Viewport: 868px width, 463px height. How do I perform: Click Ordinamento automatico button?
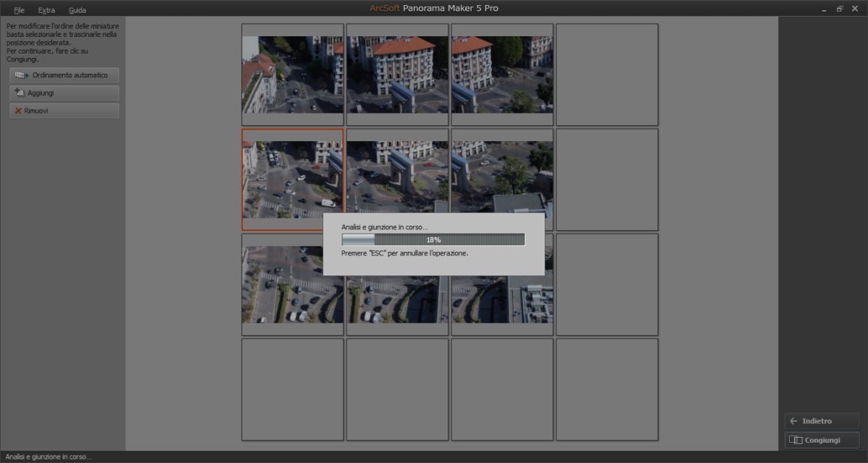[x=64, y=75]
